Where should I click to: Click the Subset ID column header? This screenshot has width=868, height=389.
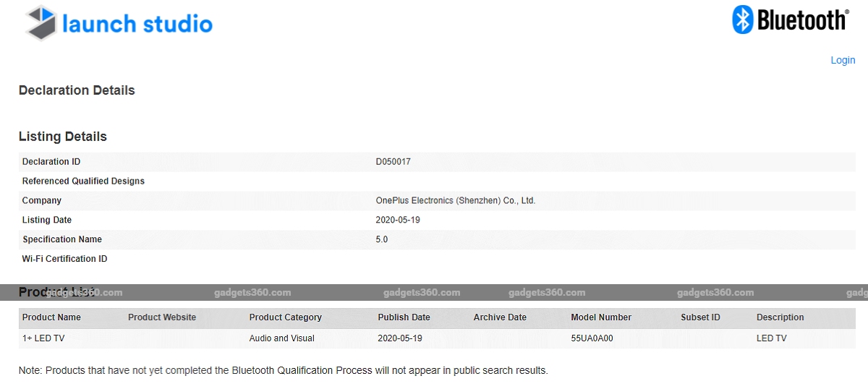coord(700,317)
